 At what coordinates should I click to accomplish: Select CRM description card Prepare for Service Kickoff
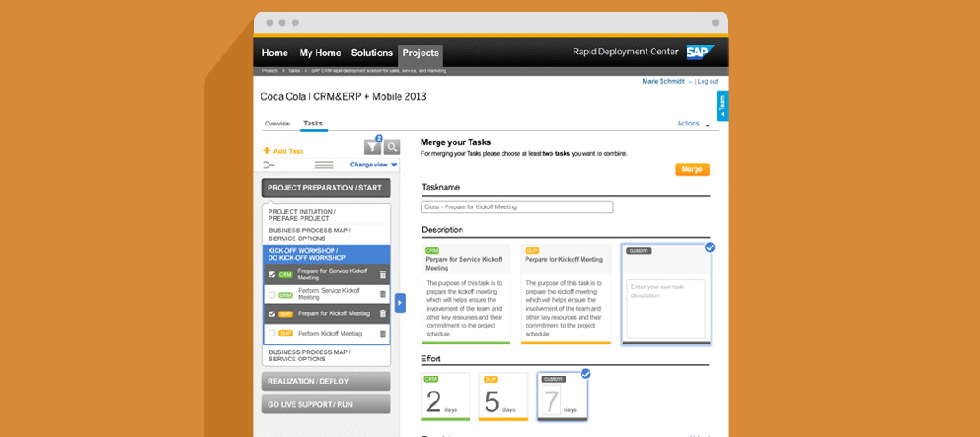[x=466, y=295]
